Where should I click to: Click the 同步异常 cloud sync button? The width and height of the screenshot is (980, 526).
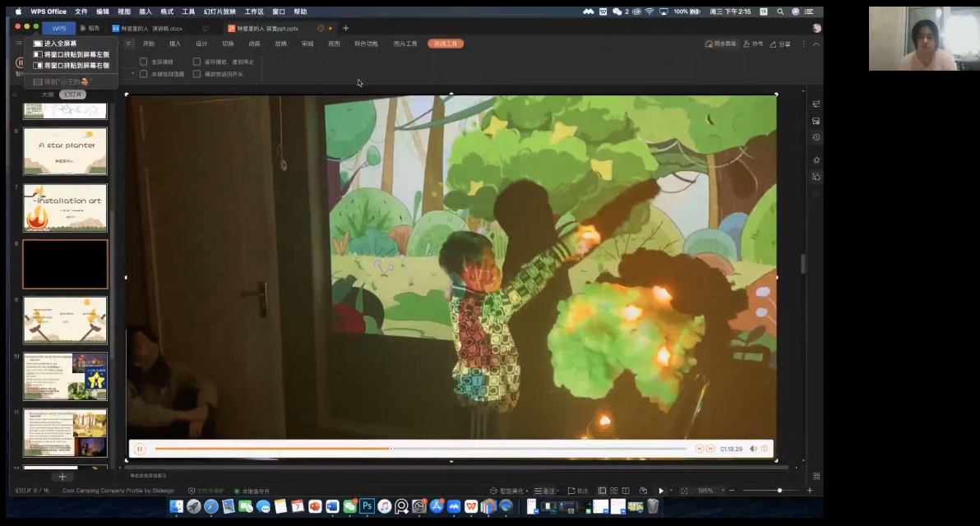coord(721,44)
